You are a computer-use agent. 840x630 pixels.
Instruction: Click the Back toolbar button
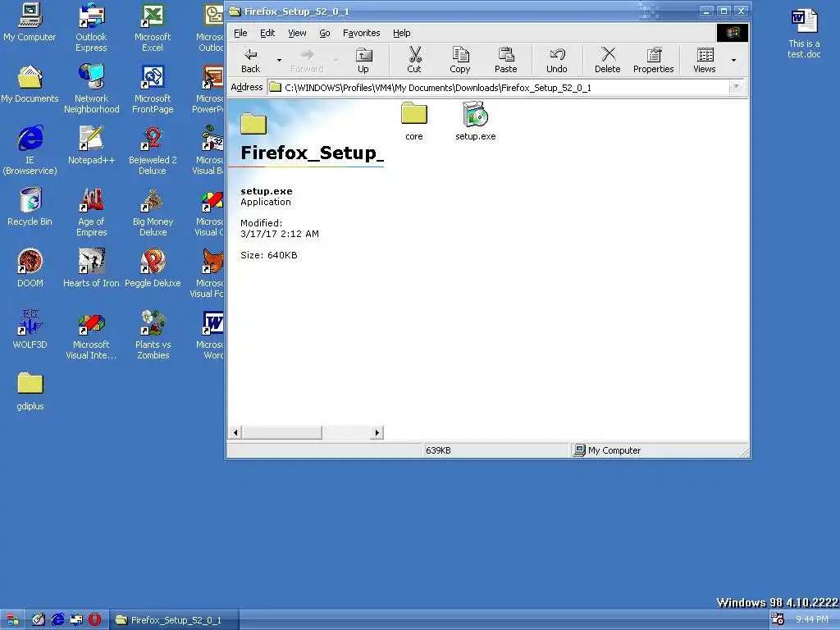click(x=251, y=60)
